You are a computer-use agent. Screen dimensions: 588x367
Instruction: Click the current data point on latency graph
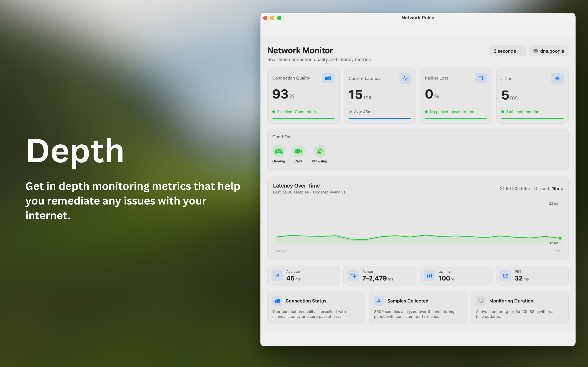tap(560, 238)
